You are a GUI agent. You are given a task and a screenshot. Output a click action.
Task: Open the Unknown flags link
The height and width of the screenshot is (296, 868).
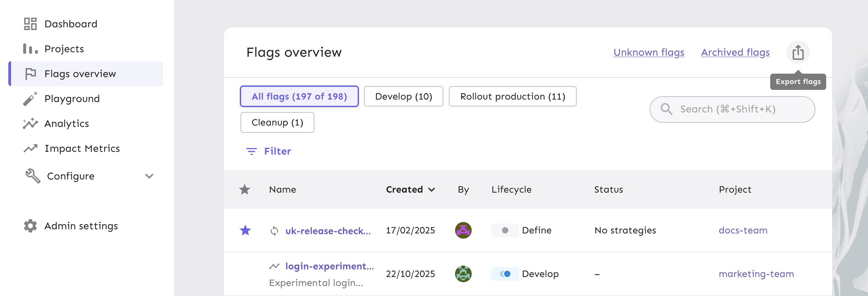coord(649,52)
